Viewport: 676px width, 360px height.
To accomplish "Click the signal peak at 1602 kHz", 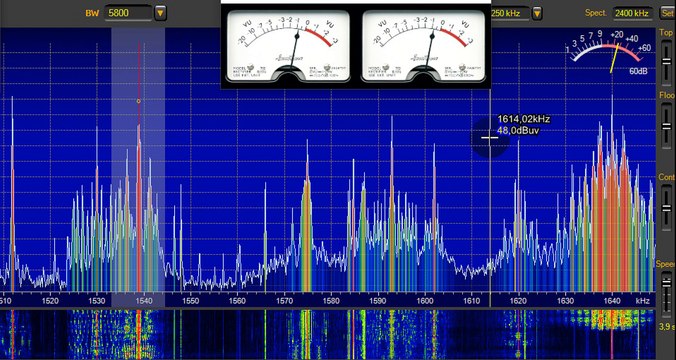I will 434,218.
